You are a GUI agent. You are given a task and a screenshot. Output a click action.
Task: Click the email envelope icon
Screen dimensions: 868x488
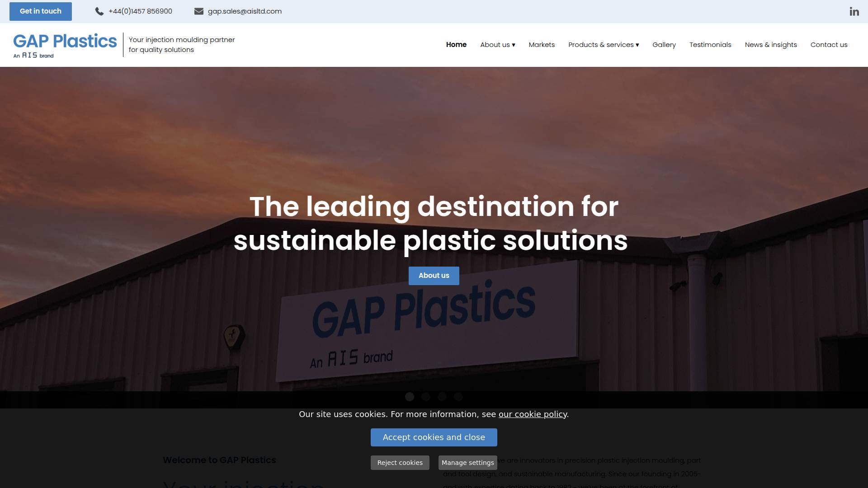199,11
